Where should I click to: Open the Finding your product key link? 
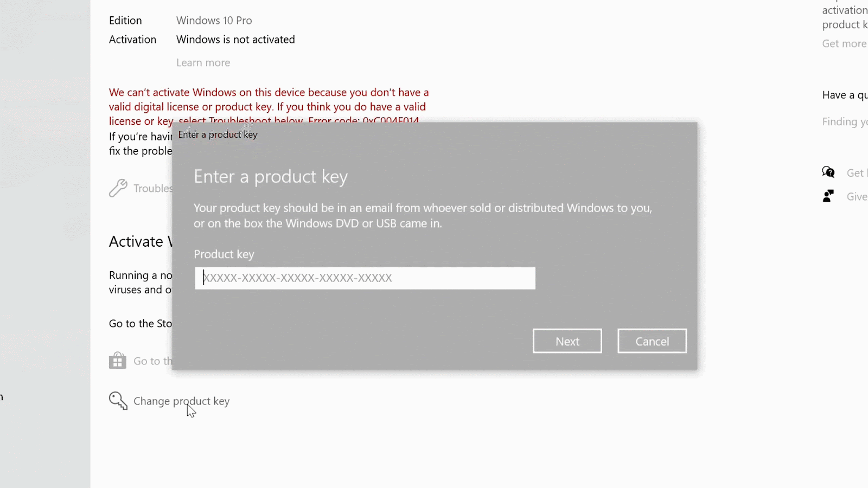[x=845, y=122]
